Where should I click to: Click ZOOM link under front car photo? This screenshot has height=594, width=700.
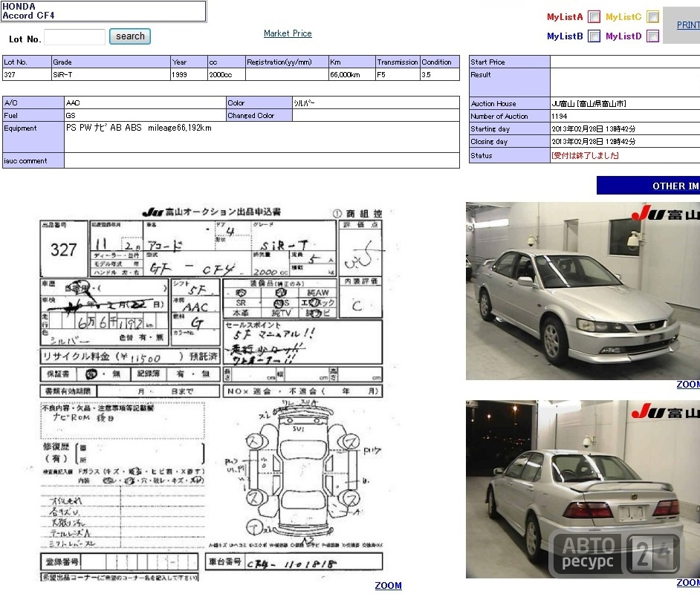coord(688,385)
